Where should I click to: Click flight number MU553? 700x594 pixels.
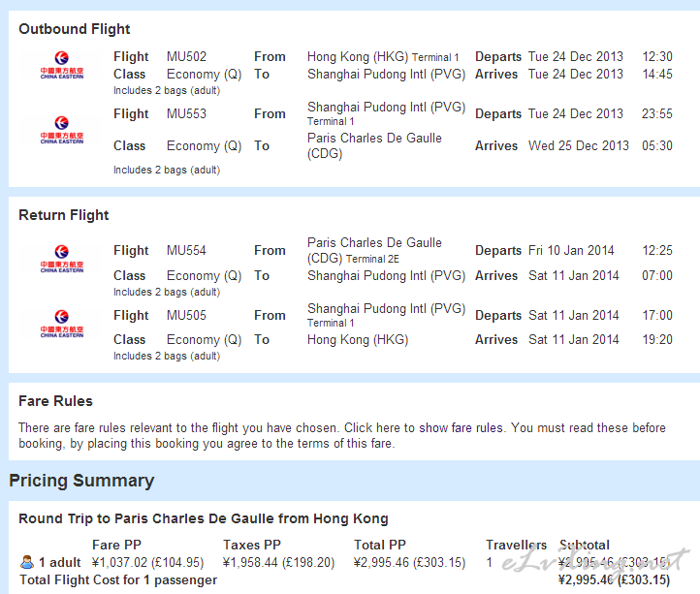pyautogui.click(x=186, y=113)
